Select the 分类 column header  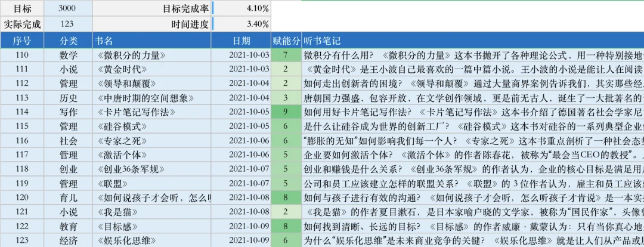pos(68,41)
